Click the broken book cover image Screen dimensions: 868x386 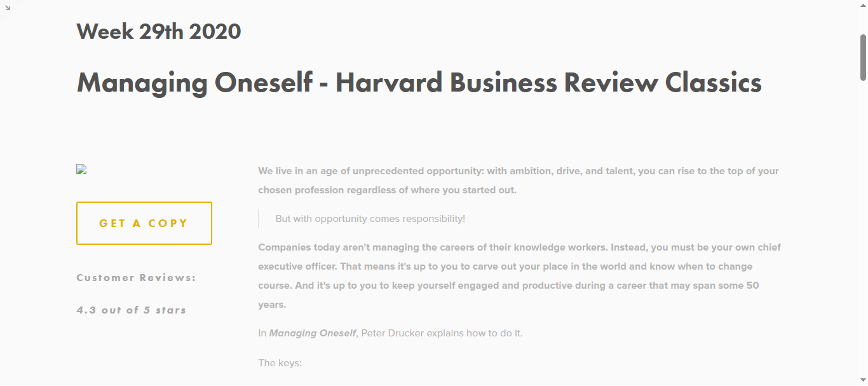tap(81, 169)
